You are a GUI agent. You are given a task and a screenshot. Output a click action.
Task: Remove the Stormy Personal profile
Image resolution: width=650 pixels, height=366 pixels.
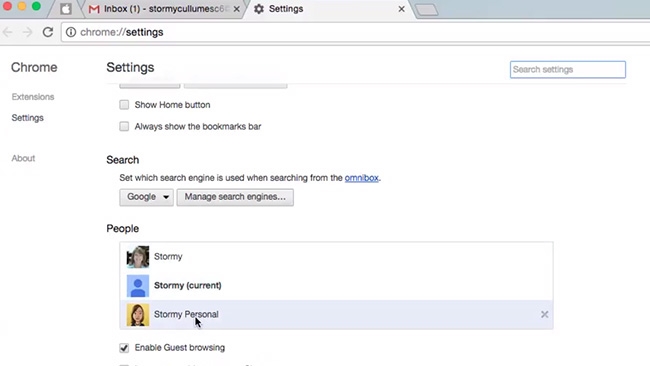(544, 315)
